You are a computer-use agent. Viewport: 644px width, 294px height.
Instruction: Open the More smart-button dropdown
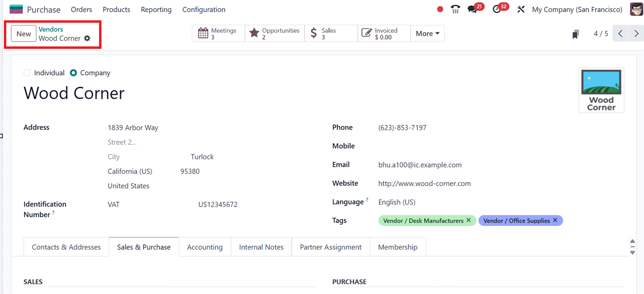click(427, 33)
